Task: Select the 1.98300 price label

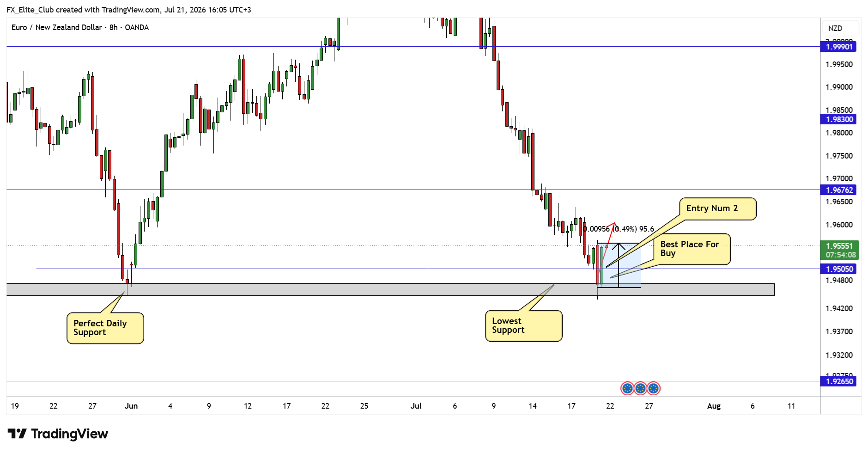Action: tap(839, 119)
